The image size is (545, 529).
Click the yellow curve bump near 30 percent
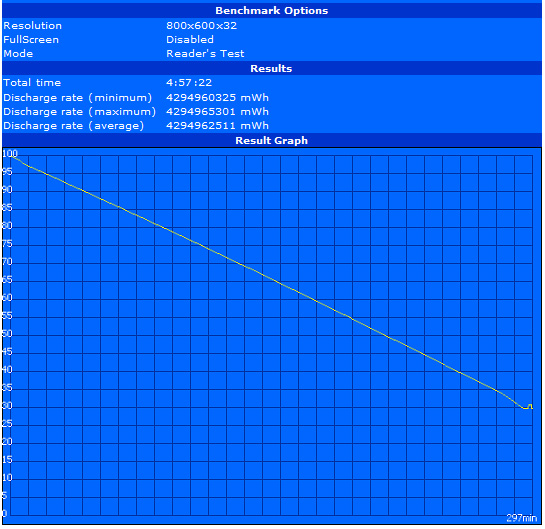[529, 406]
